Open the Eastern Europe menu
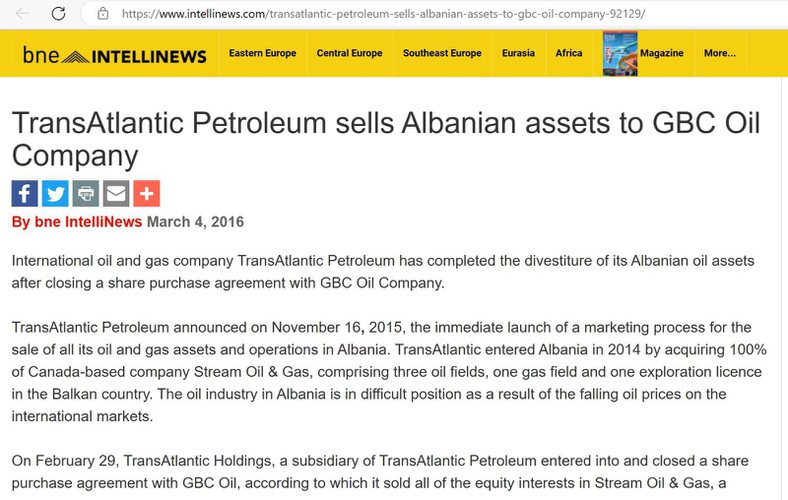Viewport: 788px width, 500px height. [262, 53]
